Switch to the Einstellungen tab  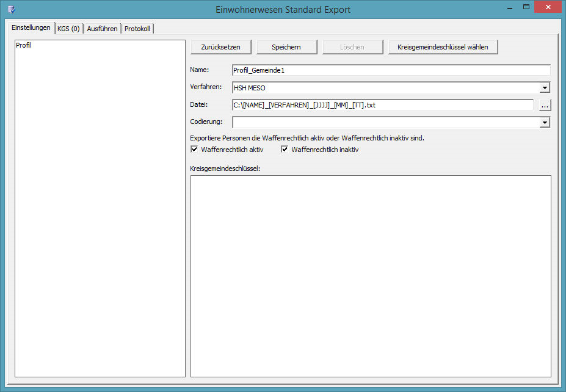coord(31,28)
